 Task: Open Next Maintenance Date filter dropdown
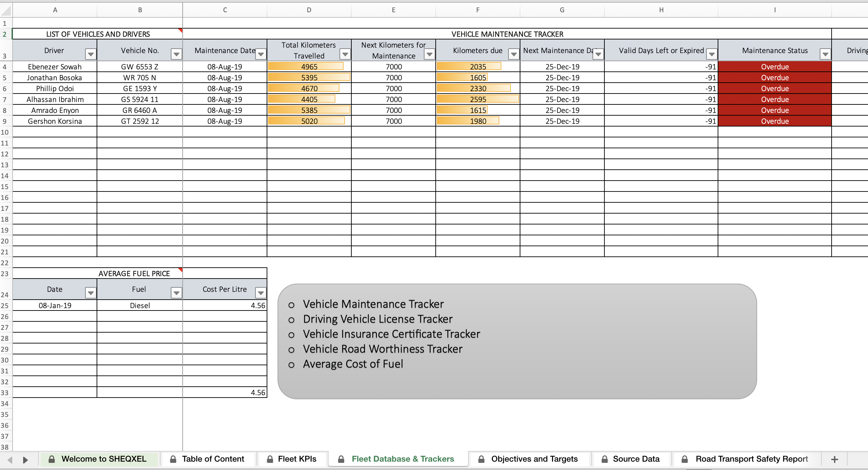point(598,54)
